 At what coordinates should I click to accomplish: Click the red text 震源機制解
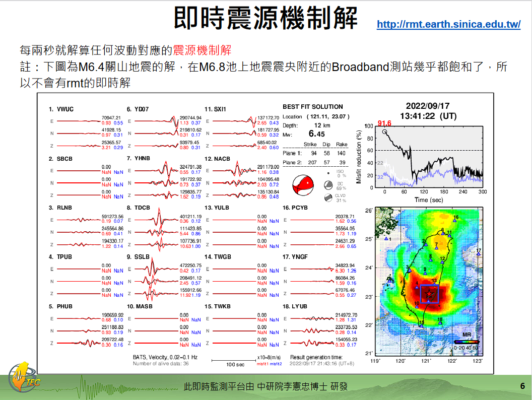click(x=202, y=50)
